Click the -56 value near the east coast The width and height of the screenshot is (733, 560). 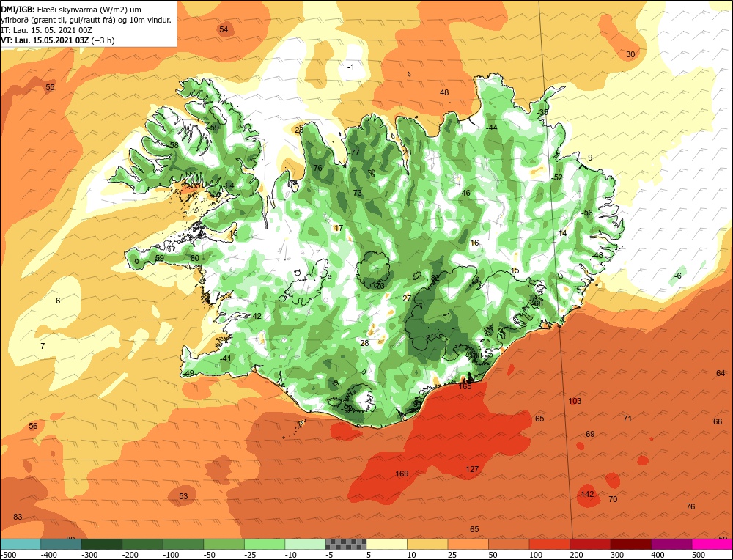(x=586, y=213)
